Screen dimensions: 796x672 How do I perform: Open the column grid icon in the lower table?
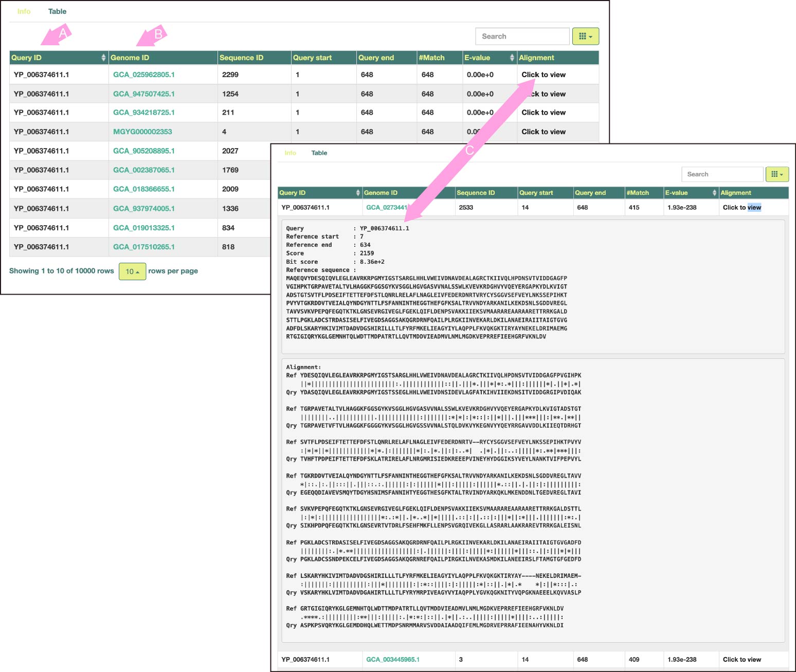coord(777,174)
